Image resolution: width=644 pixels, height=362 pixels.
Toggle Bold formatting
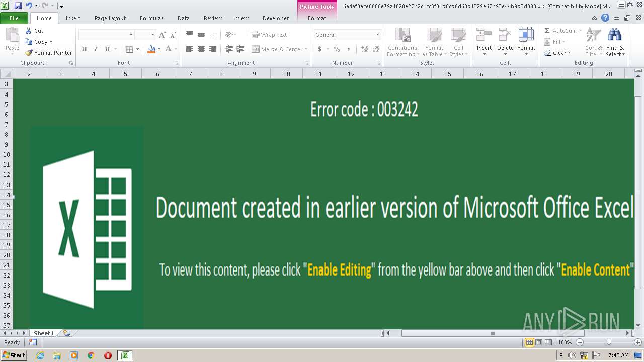click(84, 49)
